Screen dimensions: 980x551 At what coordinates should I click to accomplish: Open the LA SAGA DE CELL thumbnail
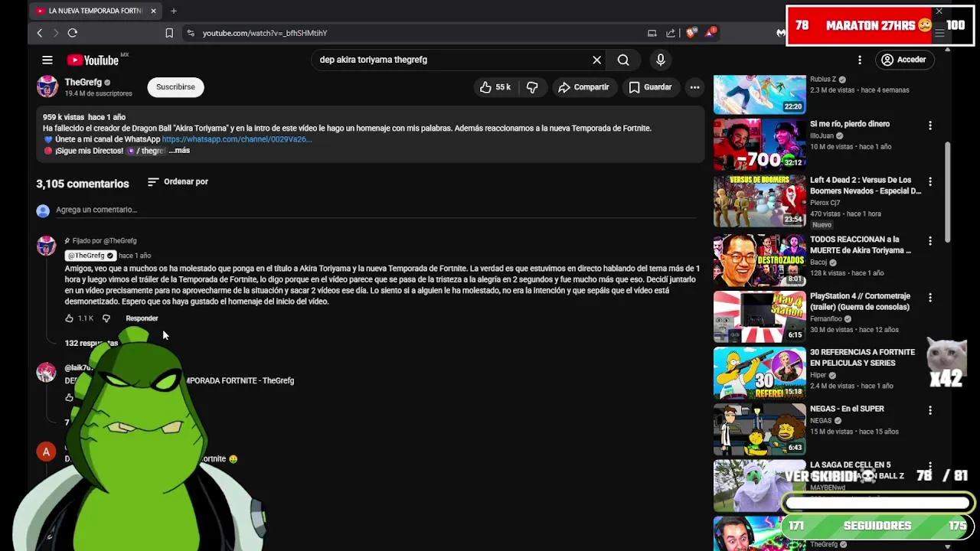pyautogui.click(x=759, y=485)
